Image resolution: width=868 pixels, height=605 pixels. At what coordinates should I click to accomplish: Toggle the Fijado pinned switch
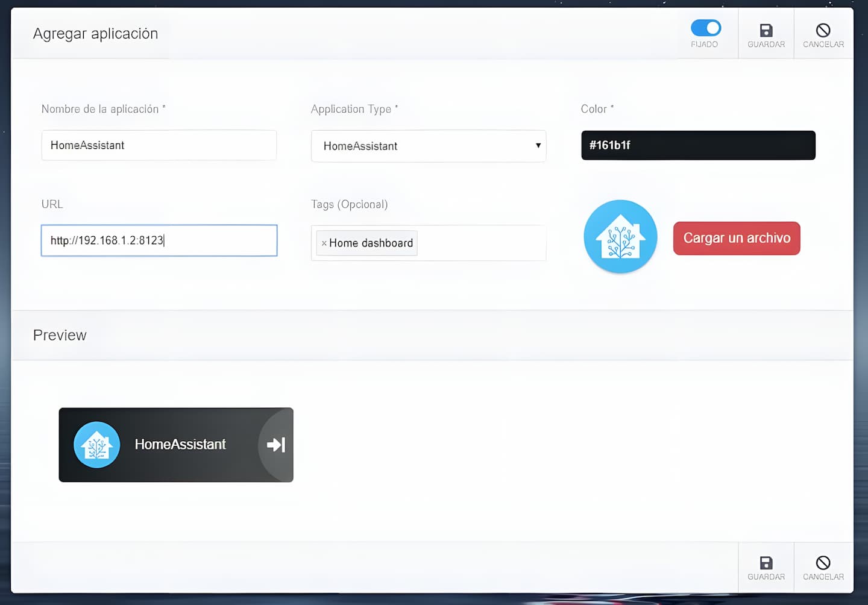705,28
